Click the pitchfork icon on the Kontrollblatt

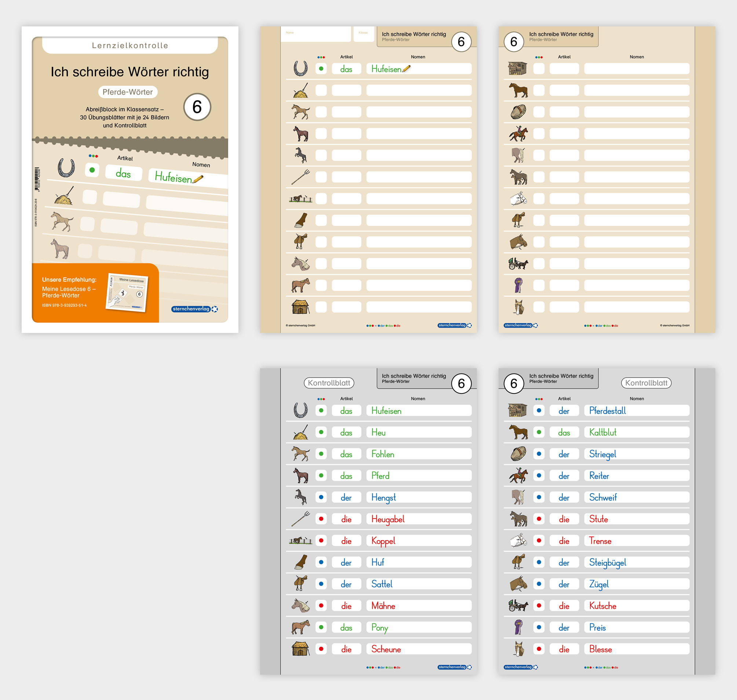[x=300, y=518]
